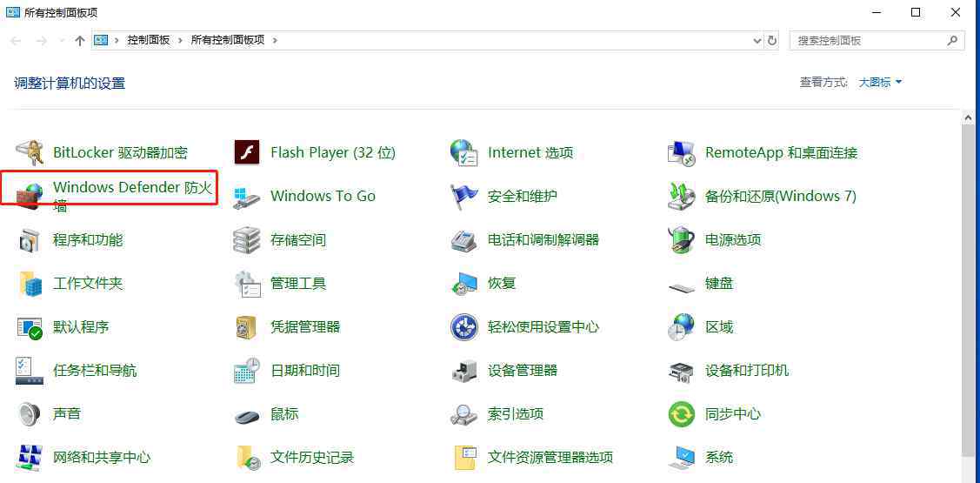Open the 设备和打印机 printer icon
Viewport: 980px width, 483px height.
(681, 371)
